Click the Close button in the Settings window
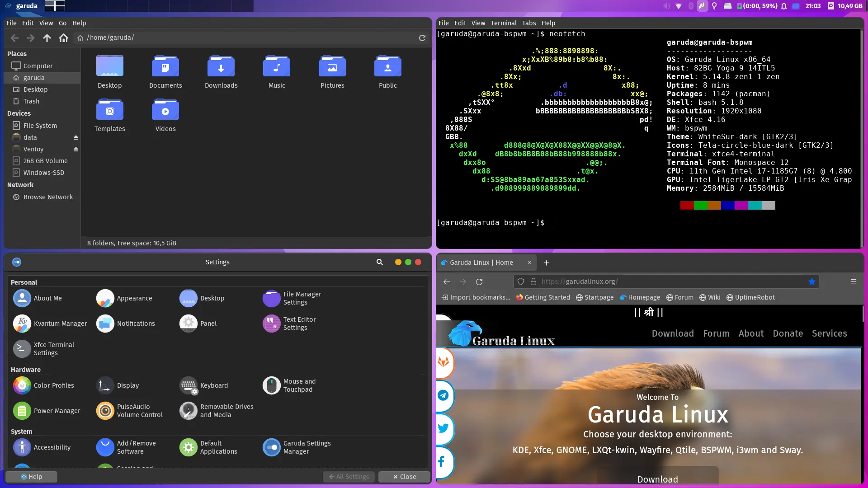The width and height of the screenshot is (868, 488). click(x=405, y=477)
